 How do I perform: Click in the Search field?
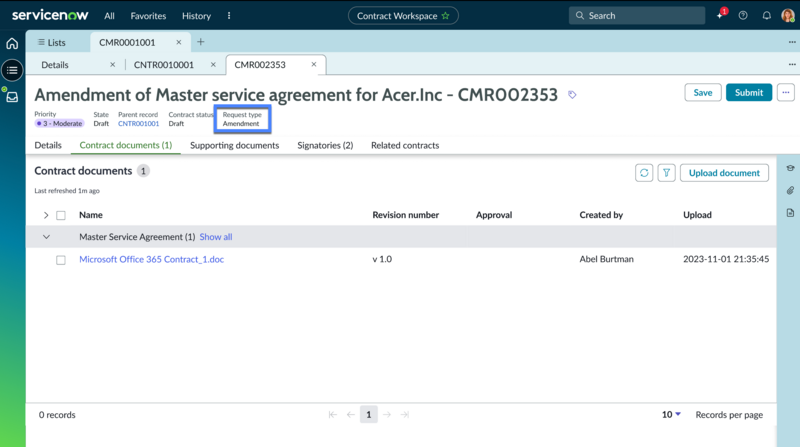pyautogui.click(x=637, y=15)
